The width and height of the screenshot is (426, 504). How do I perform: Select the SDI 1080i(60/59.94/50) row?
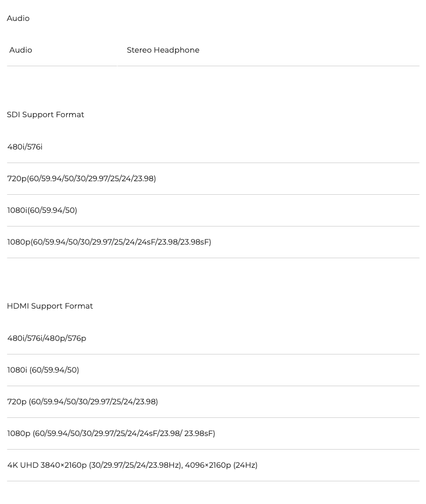[213, 210]
